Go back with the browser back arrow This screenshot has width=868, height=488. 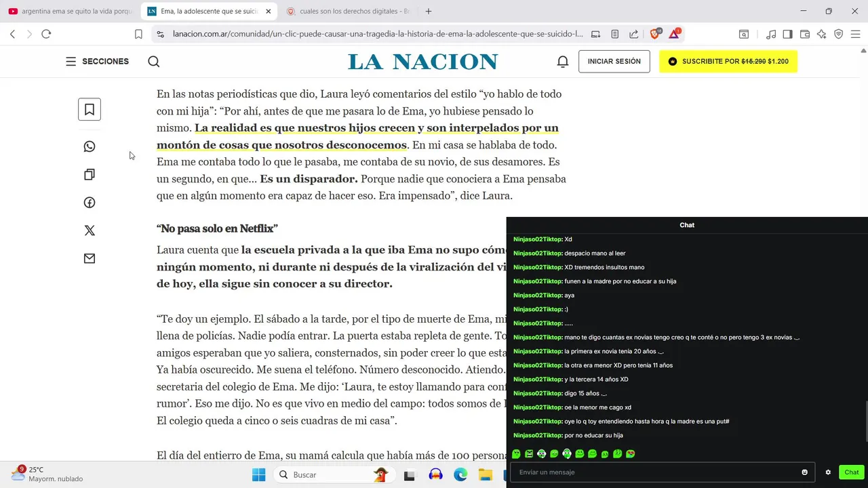[x=12, y=34]
